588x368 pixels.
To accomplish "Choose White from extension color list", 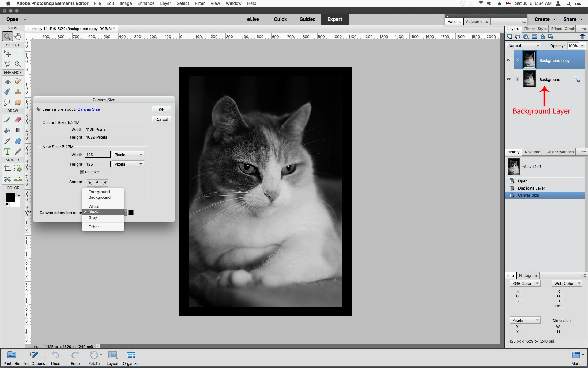I will coord(94,206).
